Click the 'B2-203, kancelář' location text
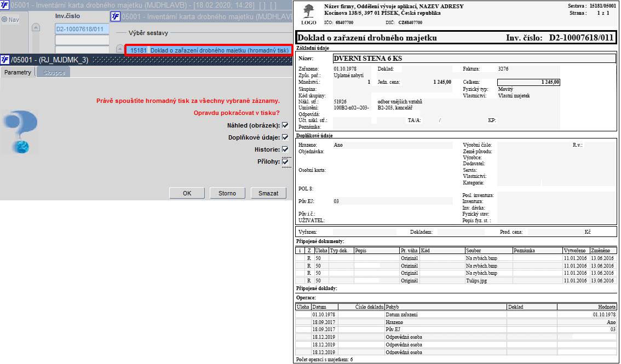Viewport: 621px width, 364px height. (x=395, y=108)
